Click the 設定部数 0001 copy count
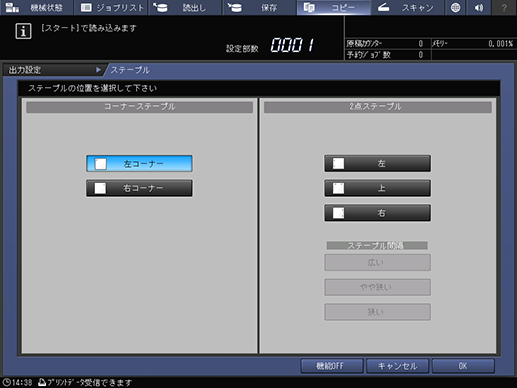The height and width of the screenshot is (388, 517). coord(271,45)
